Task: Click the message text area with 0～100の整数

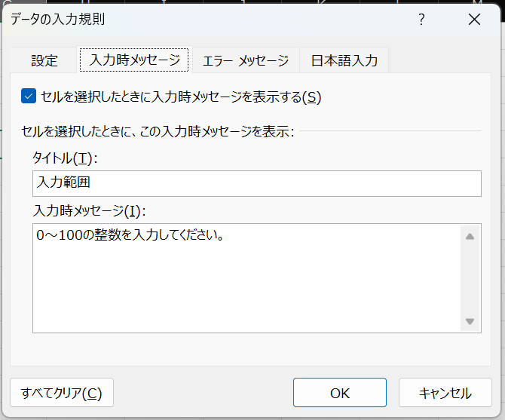Action: coord(246,278)
